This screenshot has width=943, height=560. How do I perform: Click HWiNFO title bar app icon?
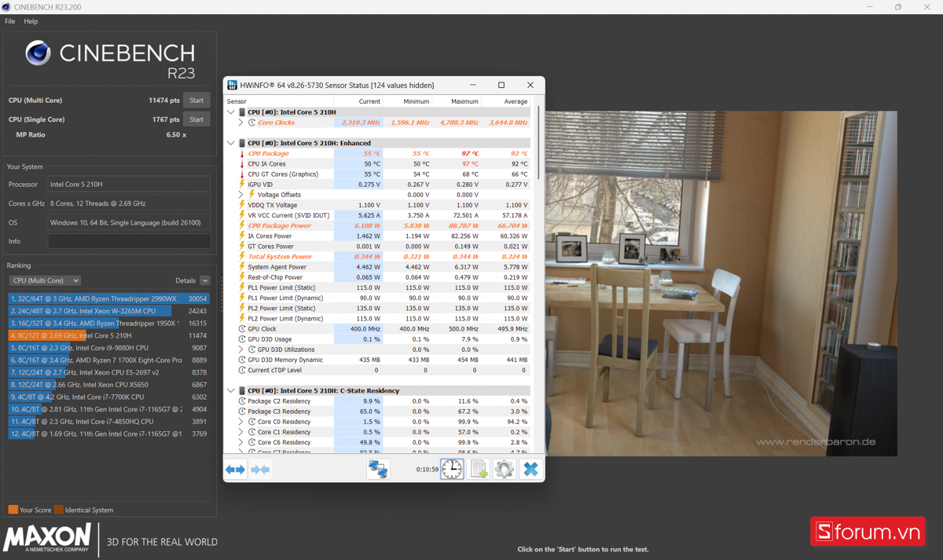(233, 85)
